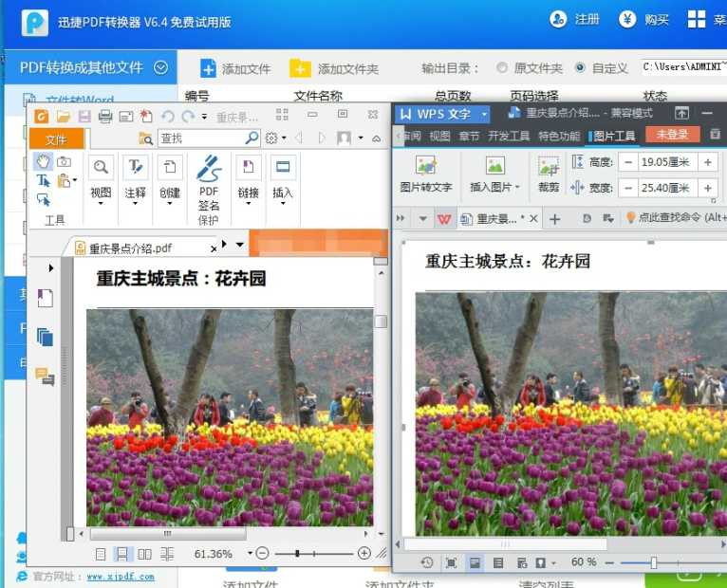Increase picture height with plus stepper
Image resolution: width=727 pixels, height=588 pixels.
707,162
